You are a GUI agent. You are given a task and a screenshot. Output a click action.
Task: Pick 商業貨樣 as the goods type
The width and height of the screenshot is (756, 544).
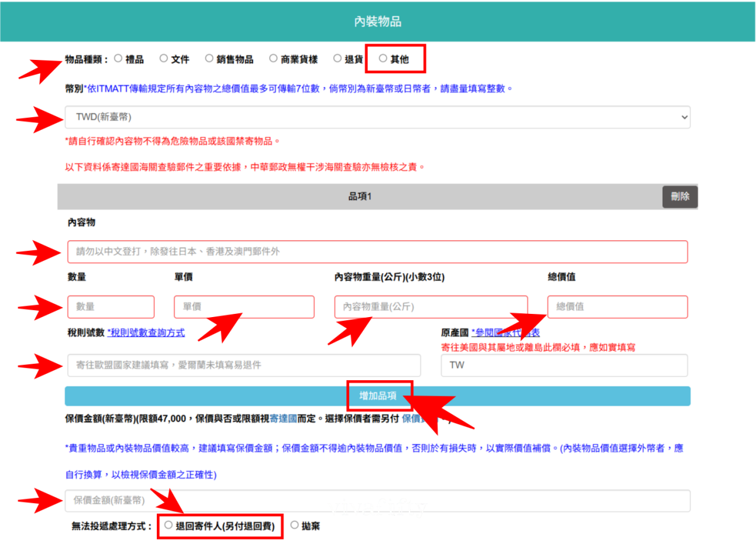pyautogui.click(x=272, y=59)
